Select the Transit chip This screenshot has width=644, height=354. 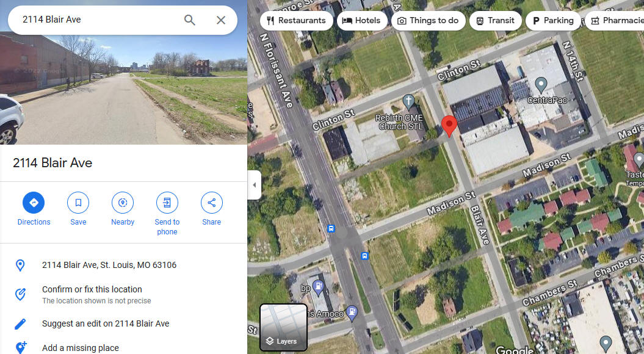click(495, 21)
